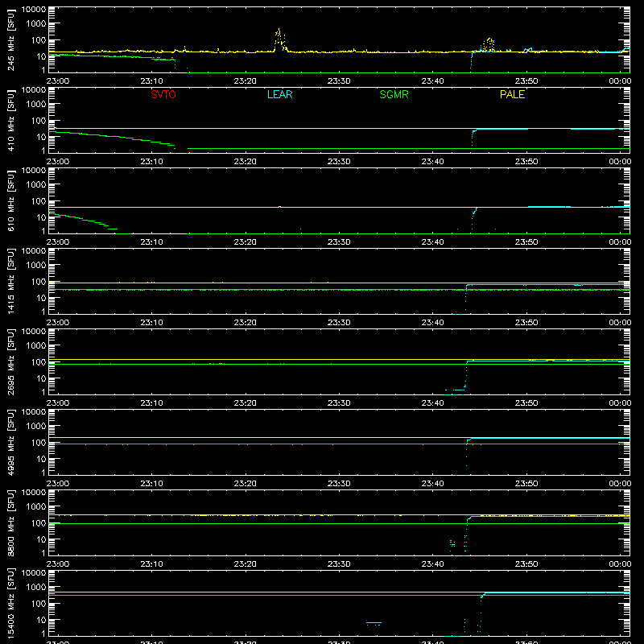
Task: Click the 10000 tick label on the 2695 MHz axis
Action: pyautogui.click(x=34, y=331)
